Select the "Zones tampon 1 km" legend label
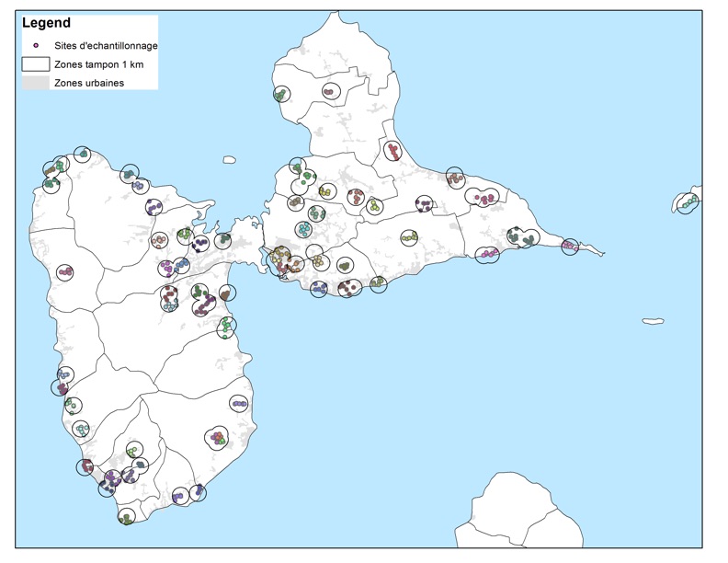 [99, 64]
